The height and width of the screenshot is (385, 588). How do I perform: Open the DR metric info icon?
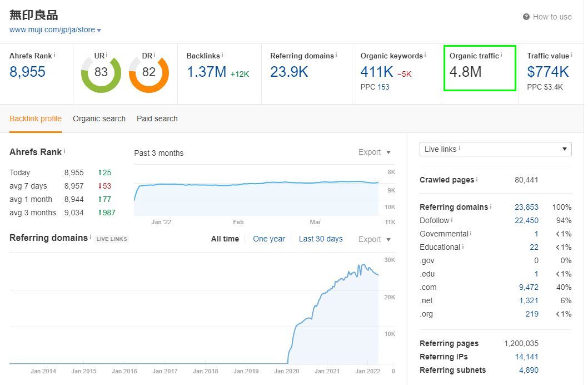(154, 55)
